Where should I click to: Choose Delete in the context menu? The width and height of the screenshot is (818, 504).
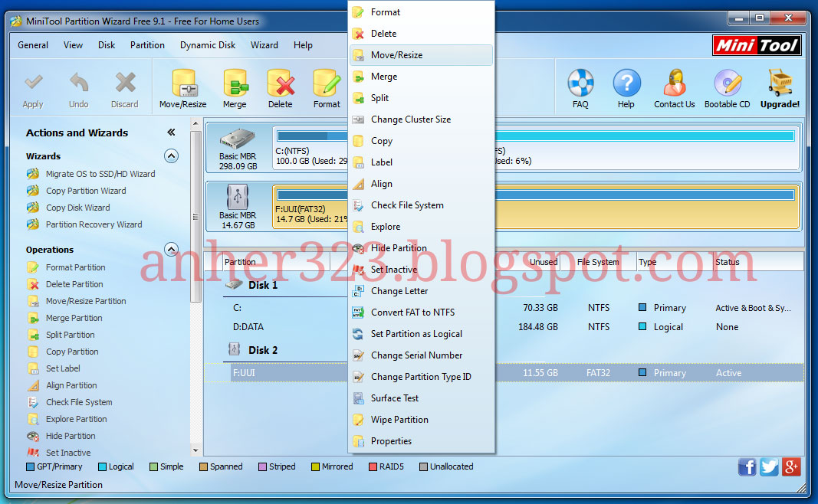(421, 34)
